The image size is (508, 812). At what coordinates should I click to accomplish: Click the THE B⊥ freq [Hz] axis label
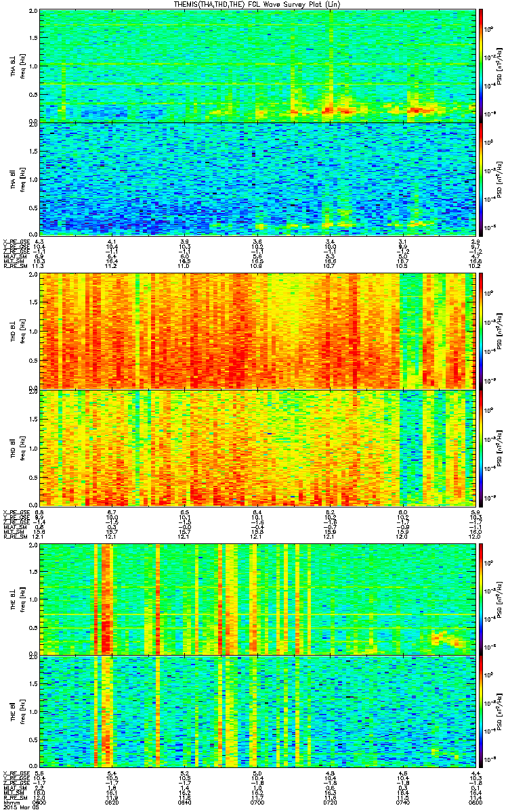tap(18, 599)
